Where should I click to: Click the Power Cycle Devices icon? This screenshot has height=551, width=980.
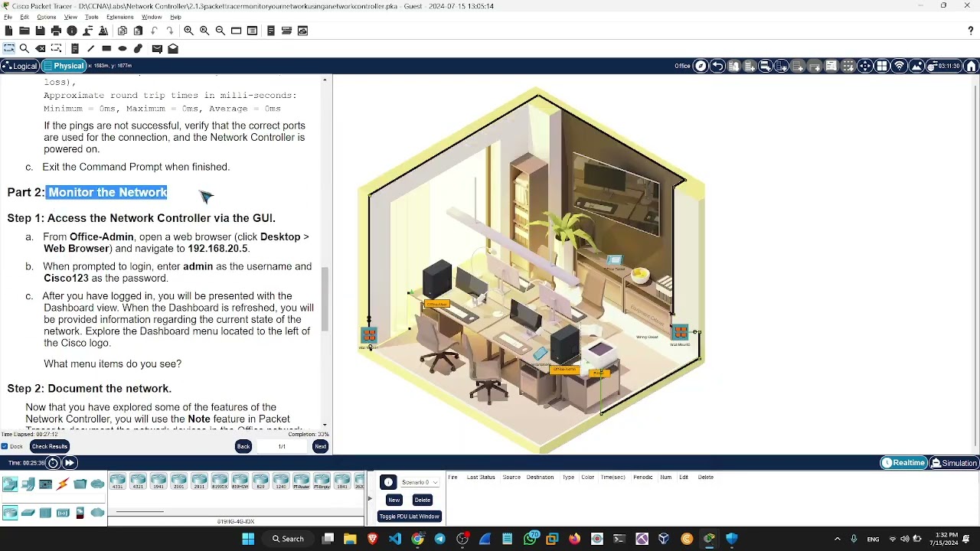[53, 463]
